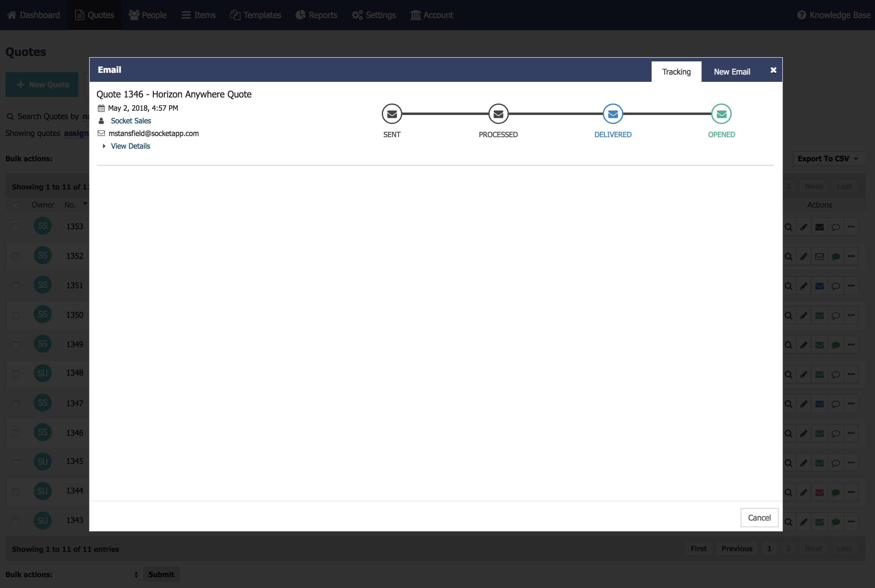Open the Socket Sales link

(131, 121)
